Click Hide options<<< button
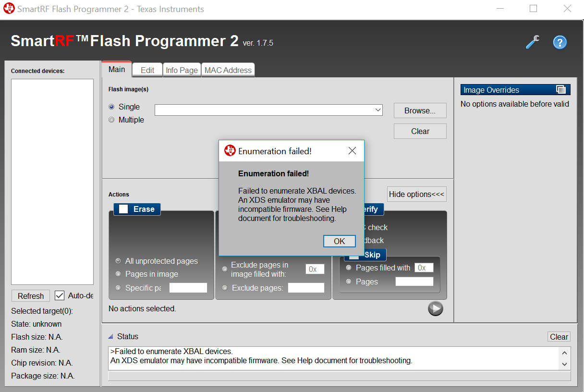 click(x=417, y=194)
